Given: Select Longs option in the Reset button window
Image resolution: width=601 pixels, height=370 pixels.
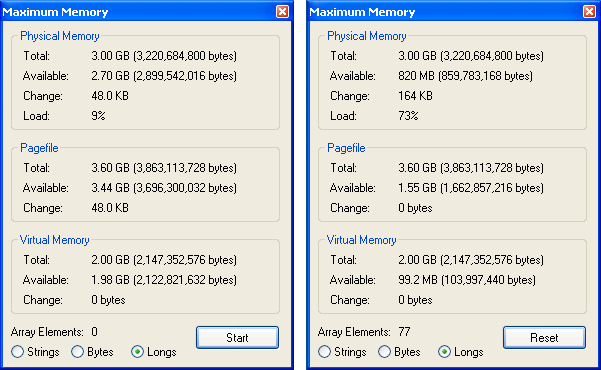Looking at the screenshot, I should (x=460, y=352).
